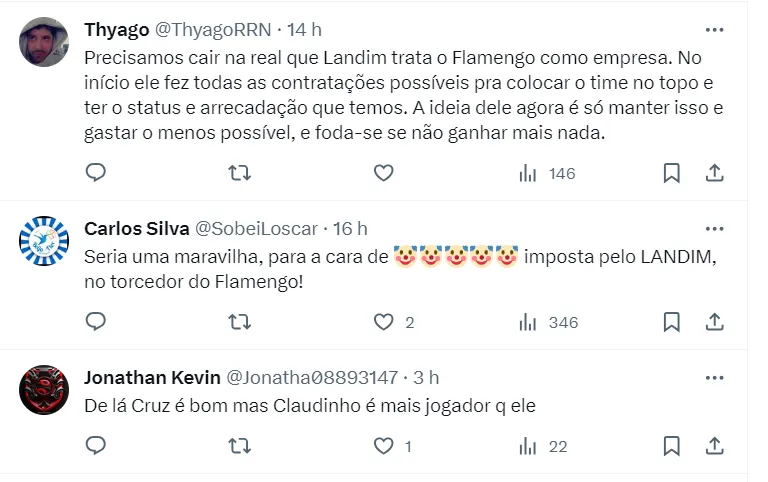Repost Carlos Silva's tweet
768x482 pixels.
tap(240, 322)
